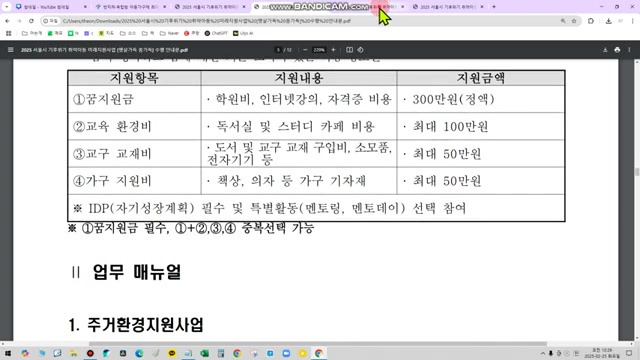Click the 300만원(정액) amount
The image size is (640, 360).
(x=453, y=99)
